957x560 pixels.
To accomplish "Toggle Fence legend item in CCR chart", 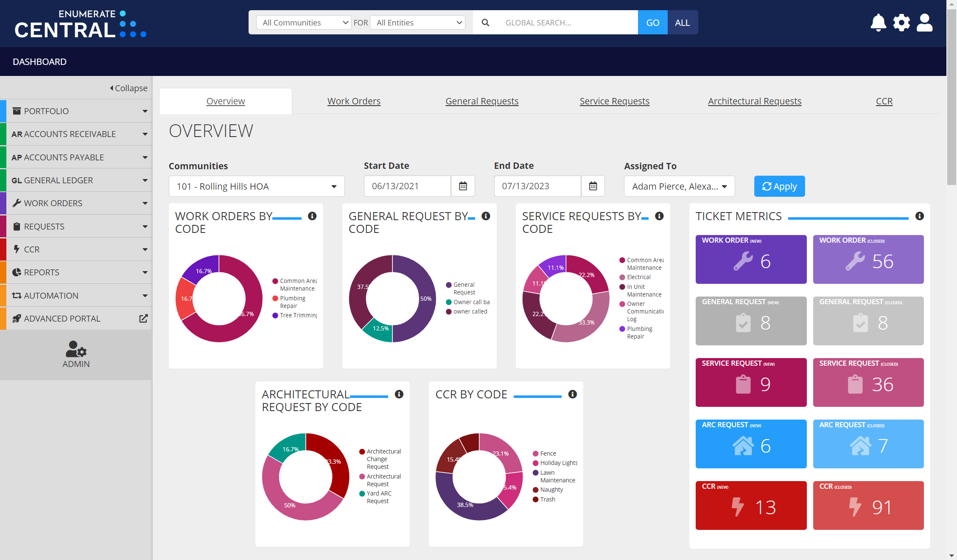I will 548,454.
